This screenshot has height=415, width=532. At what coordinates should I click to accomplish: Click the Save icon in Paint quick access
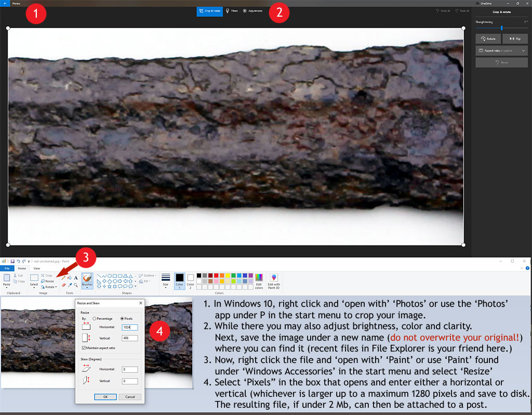point(12,262)
